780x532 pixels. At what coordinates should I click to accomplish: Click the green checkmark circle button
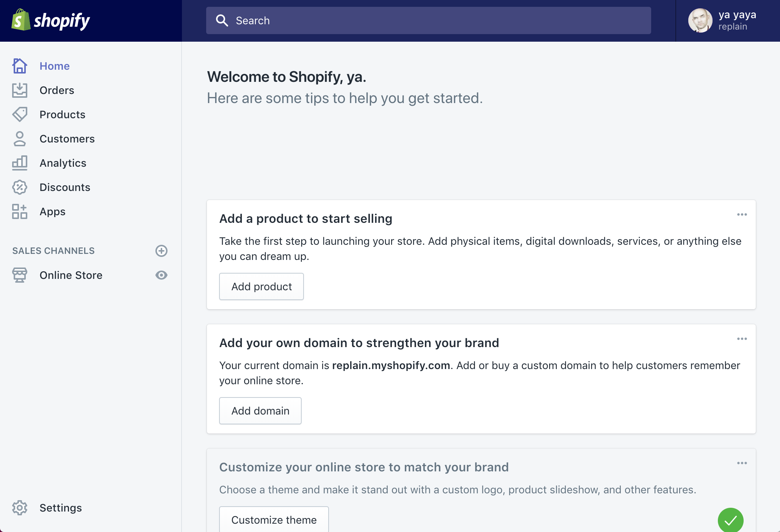click(730, 520)
